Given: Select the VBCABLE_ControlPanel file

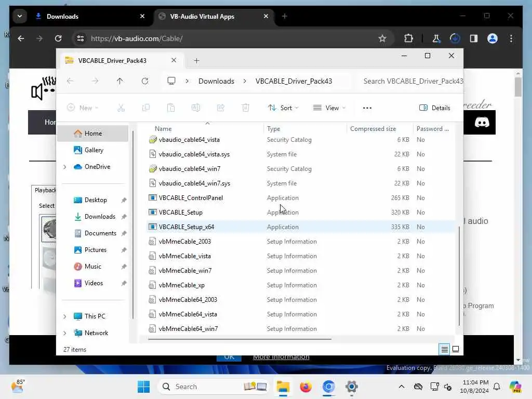Looking at the screenshot, I should (301, 198).
